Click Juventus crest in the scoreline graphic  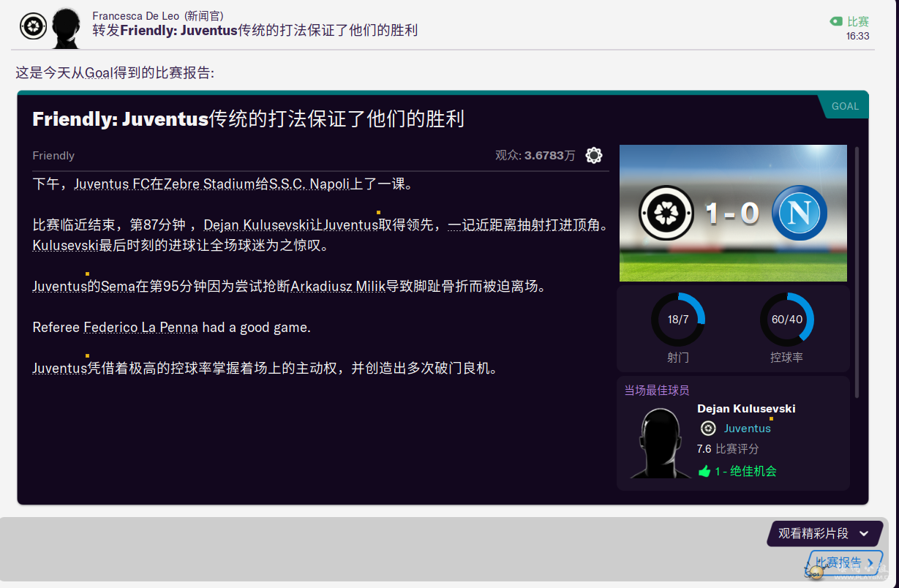[666, 213]
